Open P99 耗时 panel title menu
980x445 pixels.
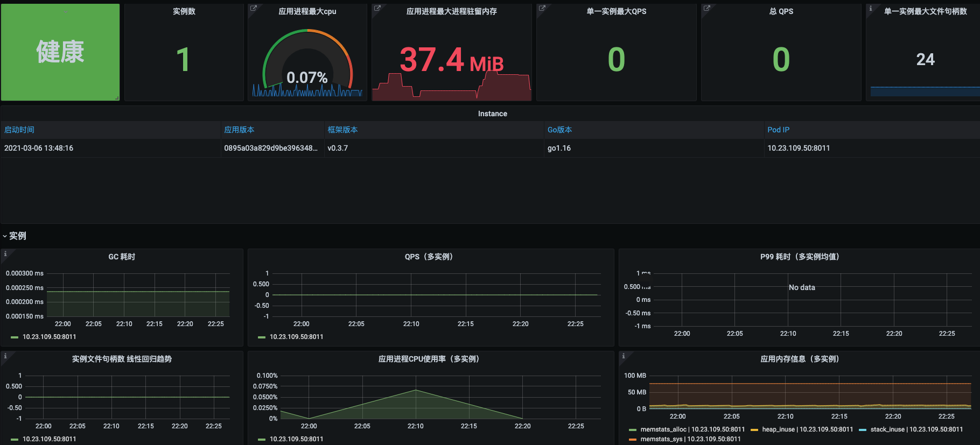[799, 257]
